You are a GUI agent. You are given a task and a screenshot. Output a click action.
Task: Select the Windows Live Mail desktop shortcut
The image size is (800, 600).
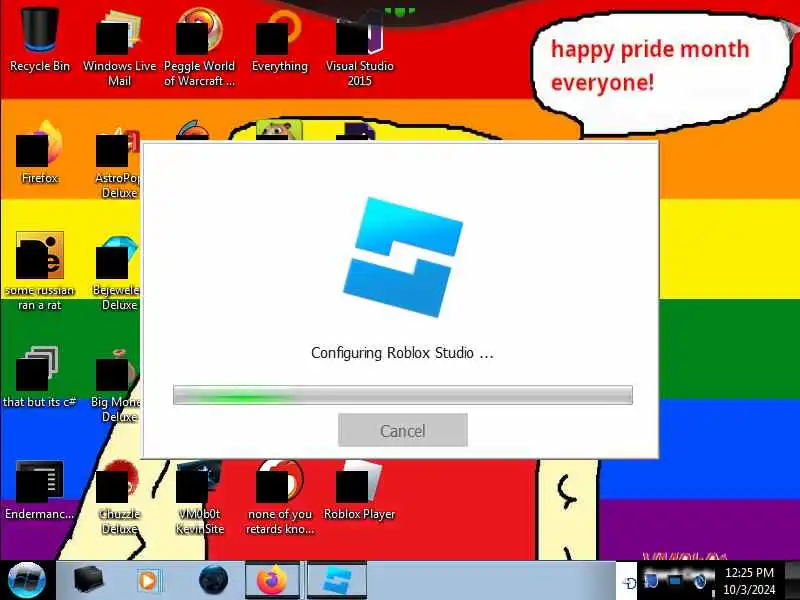(119, 47)
